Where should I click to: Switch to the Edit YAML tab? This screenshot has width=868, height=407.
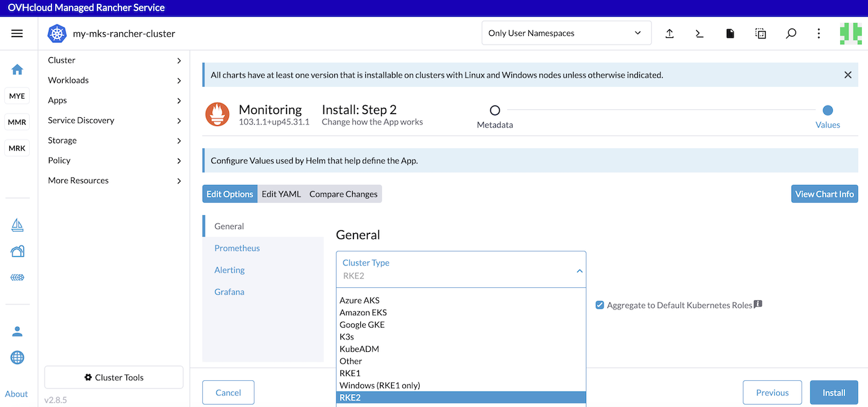(x=281, y=194)
